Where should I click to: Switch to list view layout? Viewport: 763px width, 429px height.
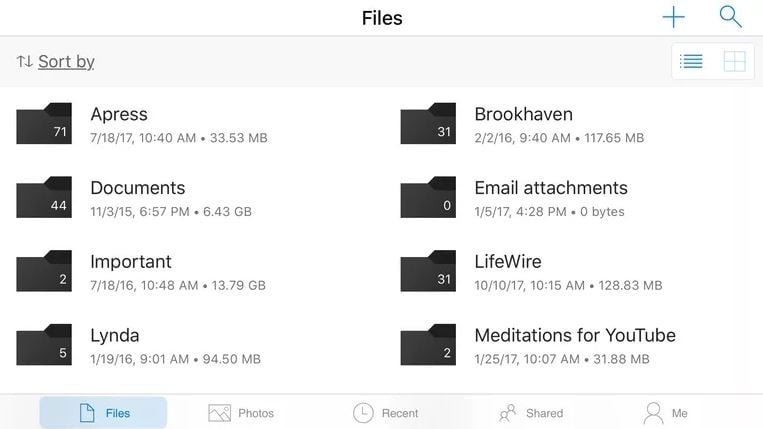[691, 62]
